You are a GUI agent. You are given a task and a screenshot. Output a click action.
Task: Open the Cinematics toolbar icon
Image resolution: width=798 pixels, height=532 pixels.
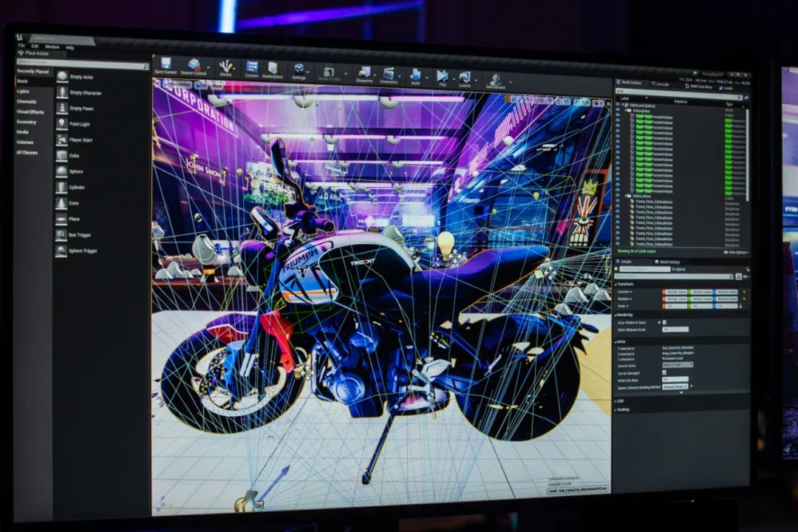pyautogui.click(x=389, y=74)
